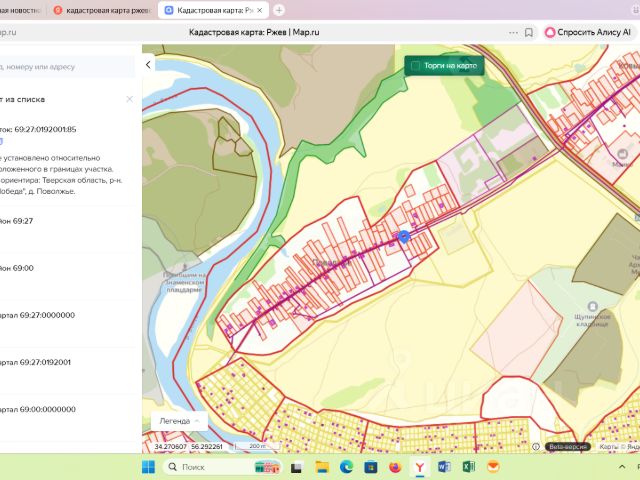The image size is (640, 480).
Task: Click the 'Поволжье' village label on map
Action: [x=332, y=262]
